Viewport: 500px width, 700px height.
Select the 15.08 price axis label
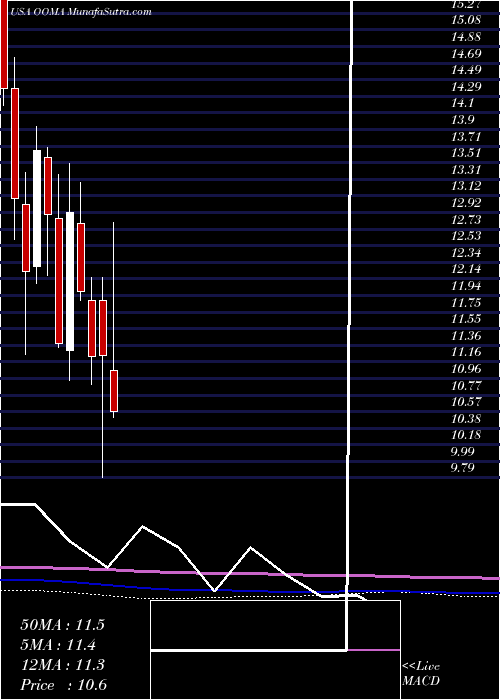[466, 21]
